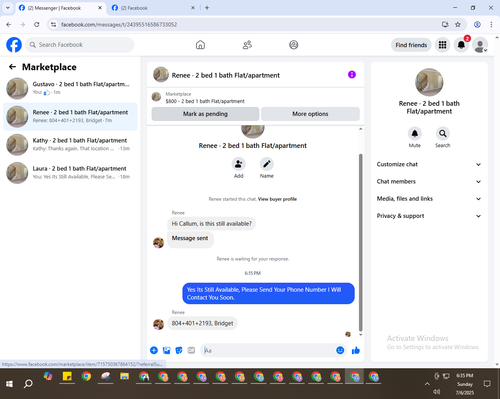This screenshot has height=399, width=500.
Task: Click the install/cast icon in address bar
Action: pyautogui.click(x=445, y=24)
